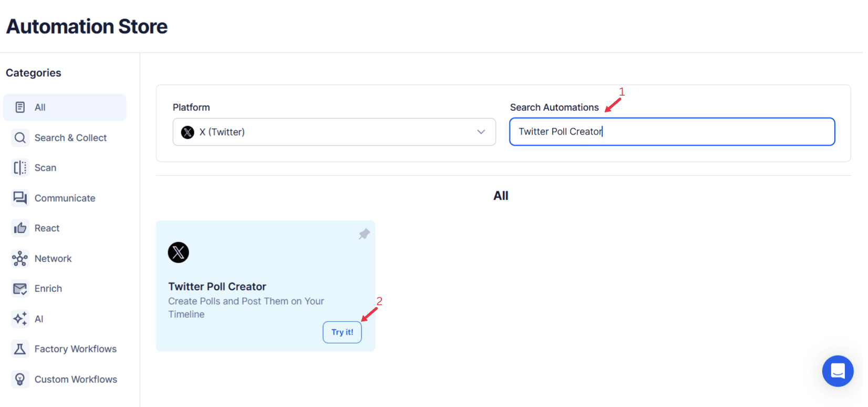Click inside the Search Automations field
The image size is (868, 407).
tap(671, 132)
